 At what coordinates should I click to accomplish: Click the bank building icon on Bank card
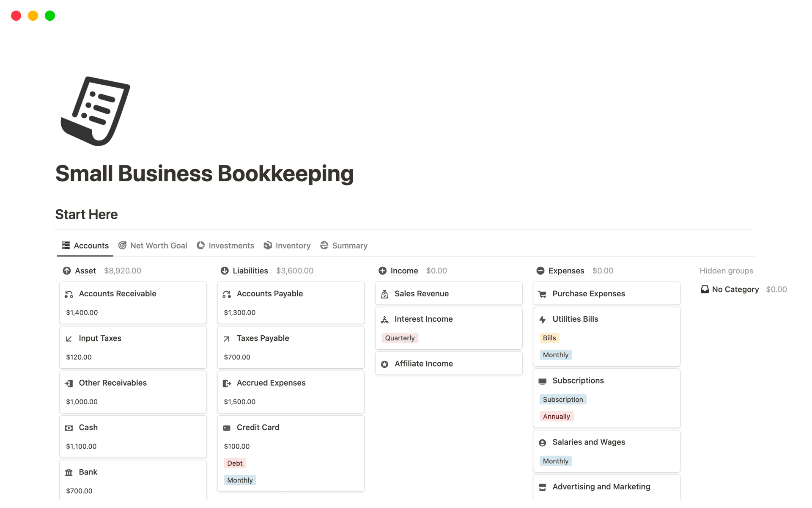pos(69,472)
